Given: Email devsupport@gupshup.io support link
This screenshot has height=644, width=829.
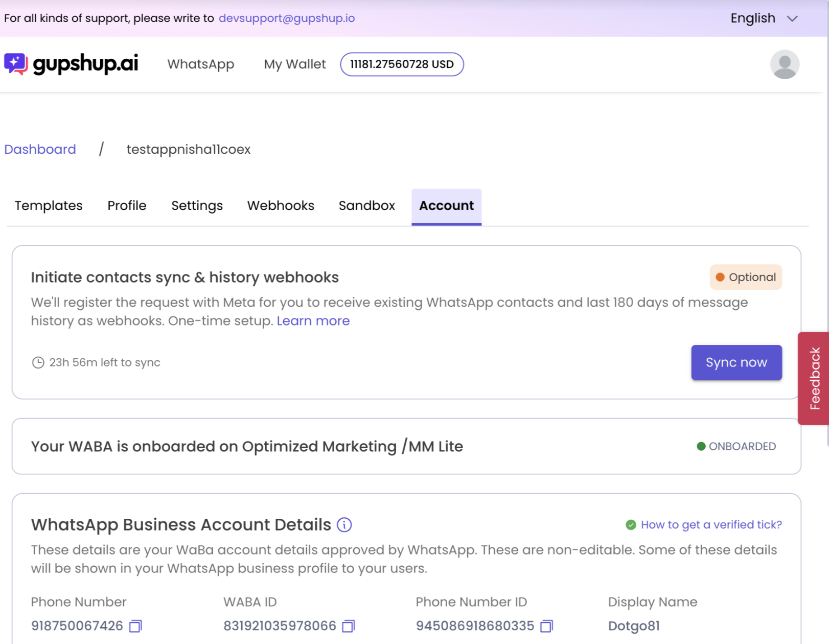Looking at the screenshot, I should coord(287,18).
